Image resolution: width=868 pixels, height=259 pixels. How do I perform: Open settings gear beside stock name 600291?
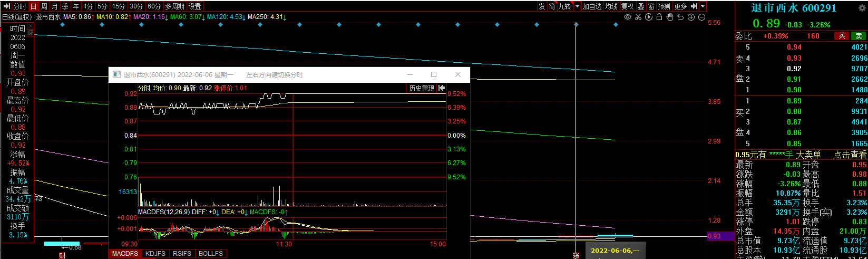point(862,8)
